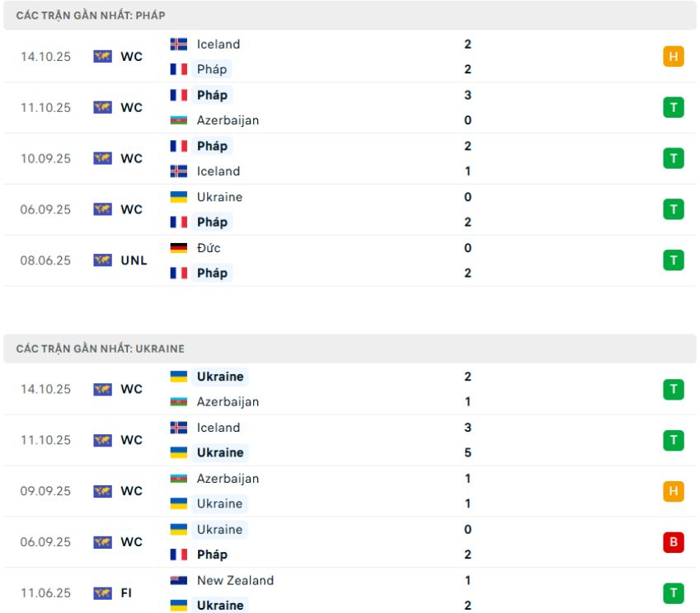Click the Azerbaijan flag in the 11.10.25 Pháp match
Screen dimensions: 700x613
click(x=179, y=120)
